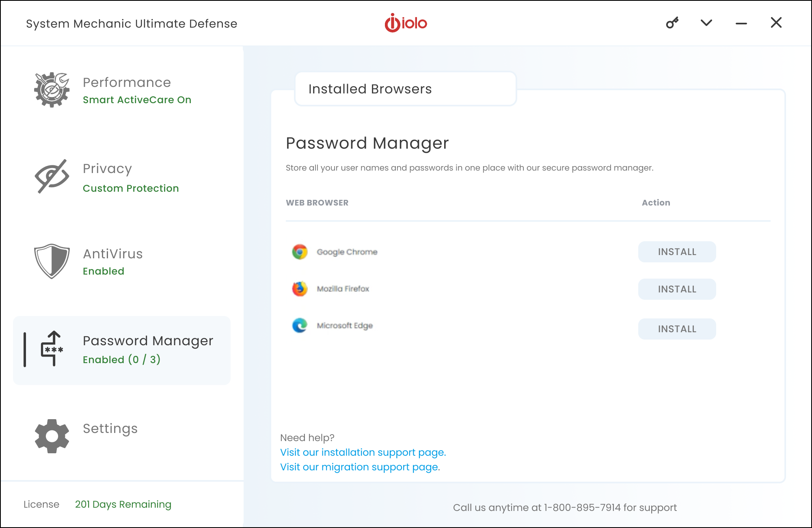Viewport: 812px width, 528px height.
Task: Click the Password Manager asterisk icon
Action: click(x=52, y=349)
